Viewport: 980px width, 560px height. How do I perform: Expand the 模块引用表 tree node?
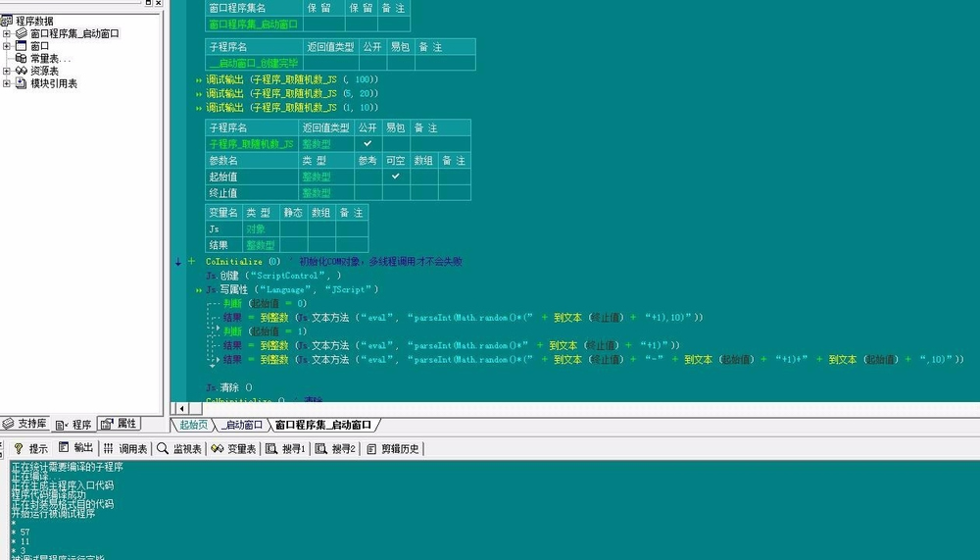[7, 83]
